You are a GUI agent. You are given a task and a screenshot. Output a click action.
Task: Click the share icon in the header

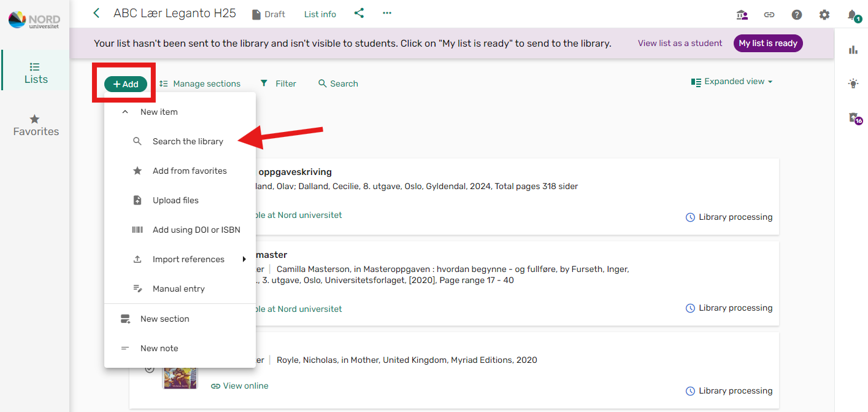click(x=359, y=13)
